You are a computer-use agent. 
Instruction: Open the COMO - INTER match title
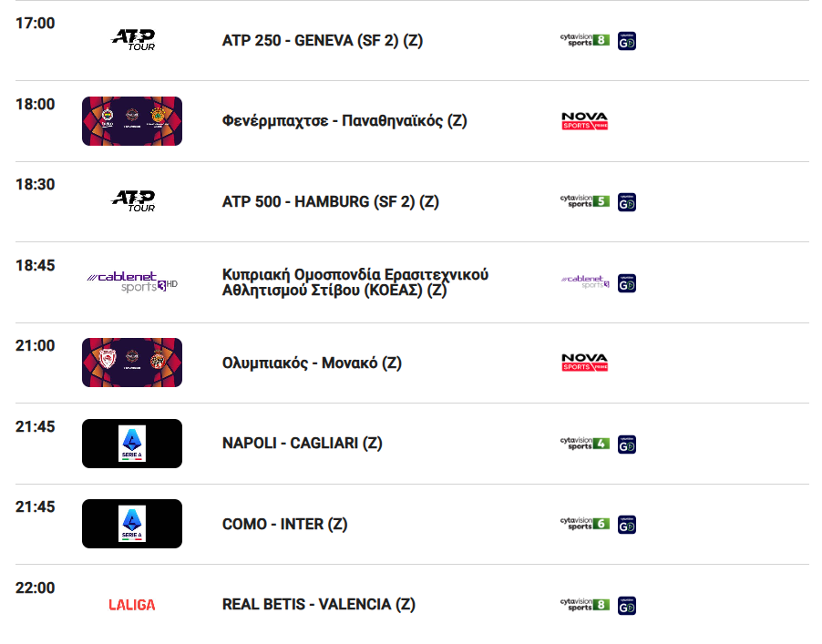coord(284,524)
